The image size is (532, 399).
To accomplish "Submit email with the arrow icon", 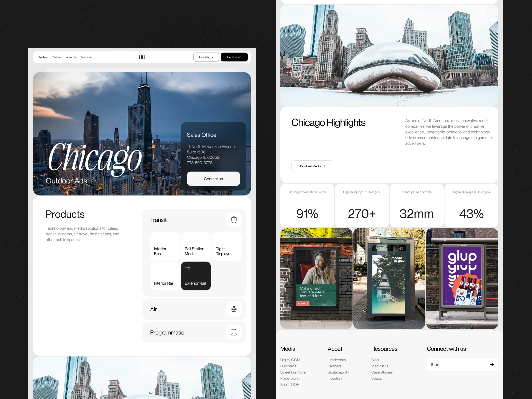I will 492,365.
